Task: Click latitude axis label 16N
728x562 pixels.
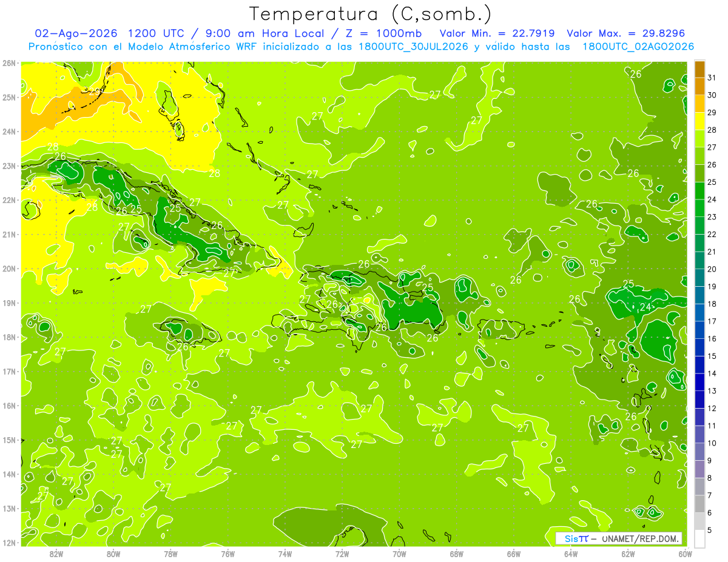Action: (9, 406)
